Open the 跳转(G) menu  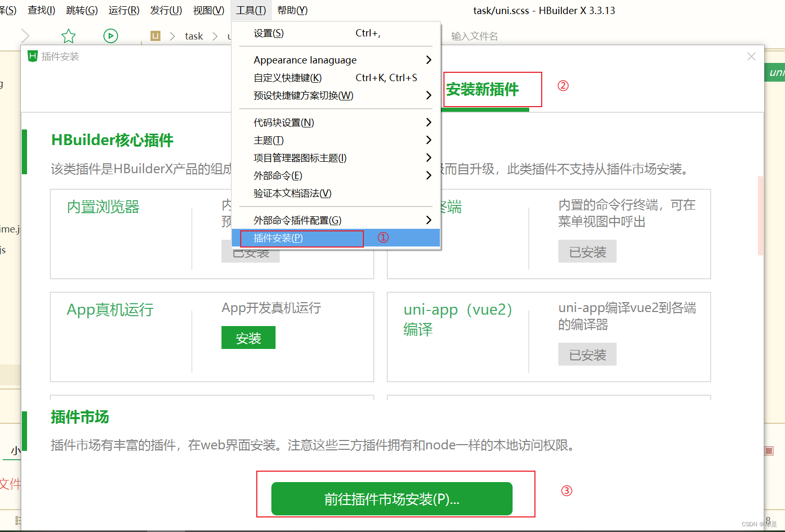[82, 10]
